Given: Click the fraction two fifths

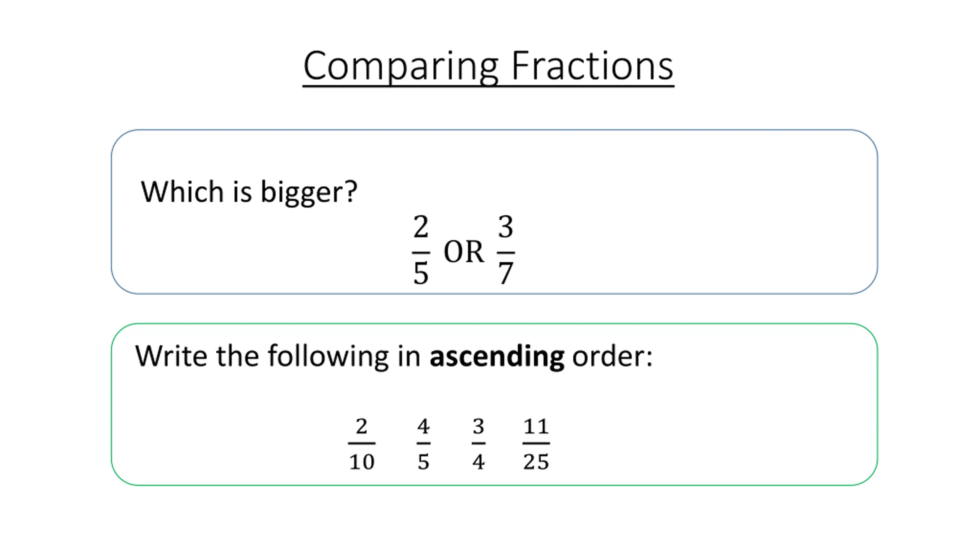Looking at the screenshot, I should point(421,249).
